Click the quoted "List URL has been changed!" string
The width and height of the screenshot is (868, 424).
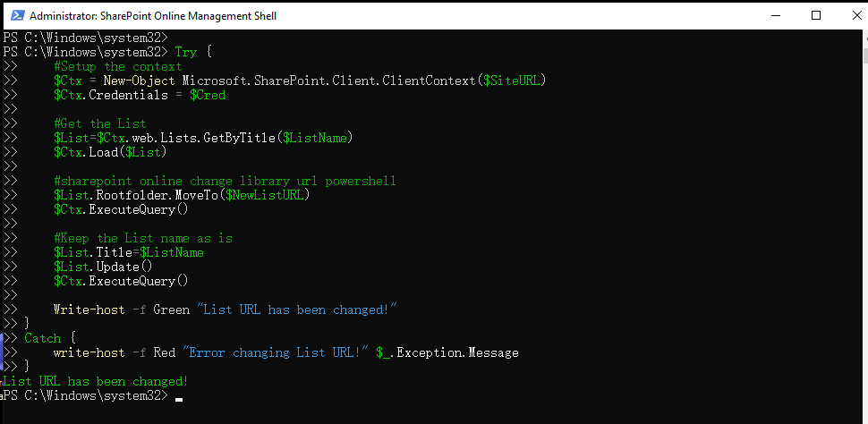tap(297, 310)
